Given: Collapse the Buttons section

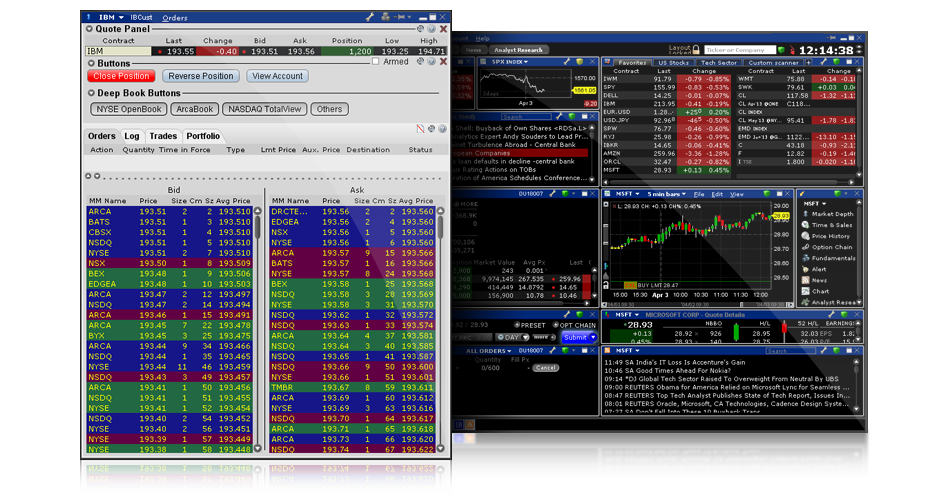Looking at the screenshot, I should pos(91,63).
